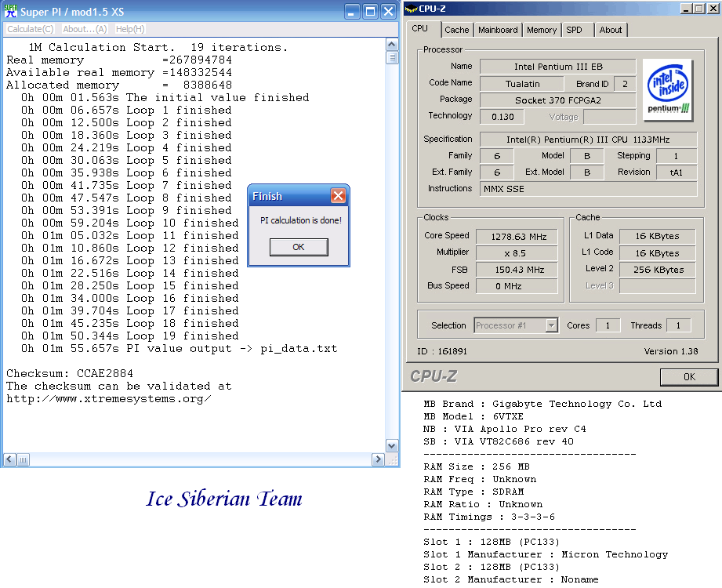Click the Super PI scroll down arrow
This screenshot has width=722, height=588.
392,446
